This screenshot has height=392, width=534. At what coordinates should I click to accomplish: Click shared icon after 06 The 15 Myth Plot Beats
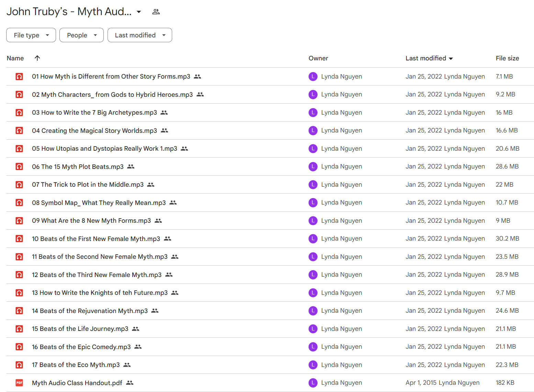[131, 166]
